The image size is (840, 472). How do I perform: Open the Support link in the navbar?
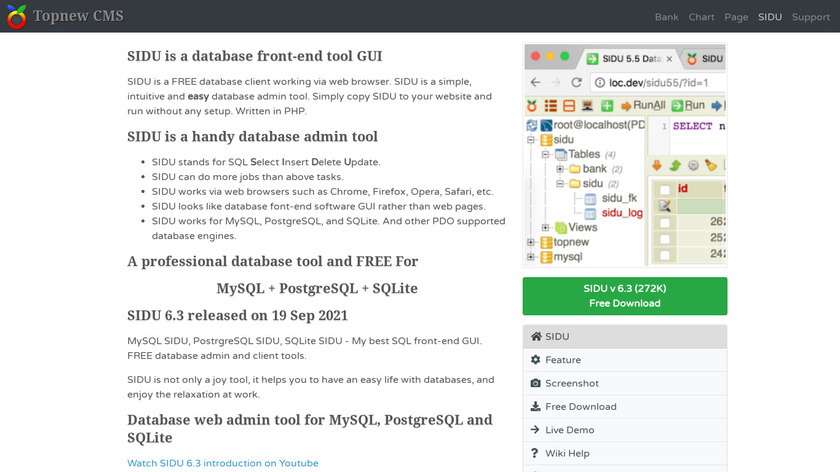pos(810,17)
